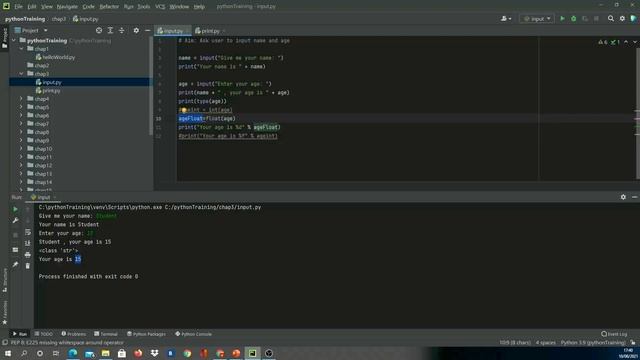Viewport: 640px width, 360px height.
Task: Click line 10 ageFloat code line
Action: coord(207,118)
